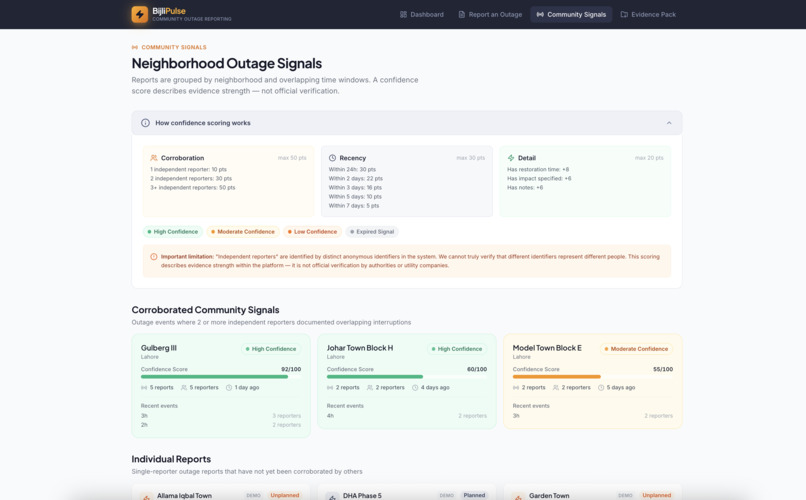
Task: Open the DHA Phase 5 report card
Action: pyautogui.click(x=407, y=492)
